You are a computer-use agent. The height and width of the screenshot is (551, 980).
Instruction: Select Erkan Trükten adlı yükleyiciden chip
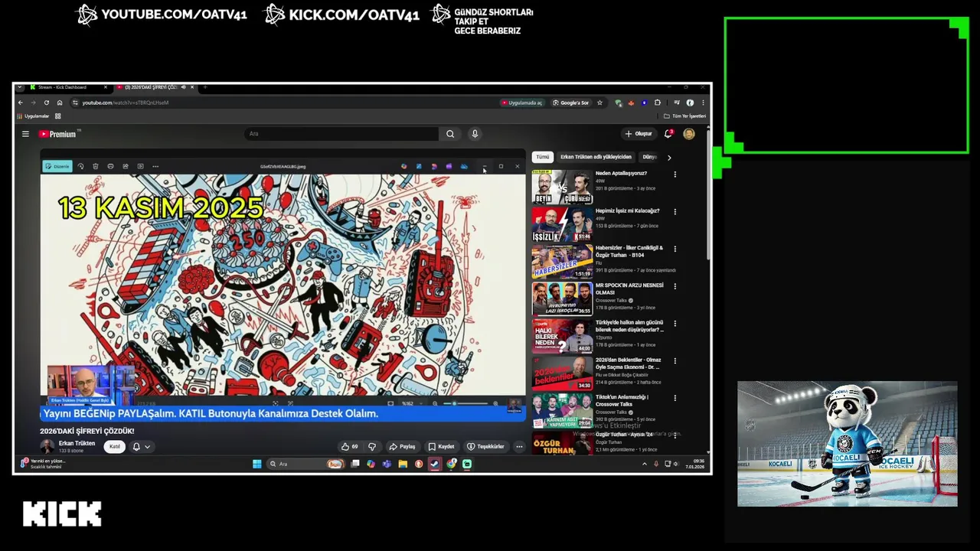pyautogui.click(x=596, y=157)
